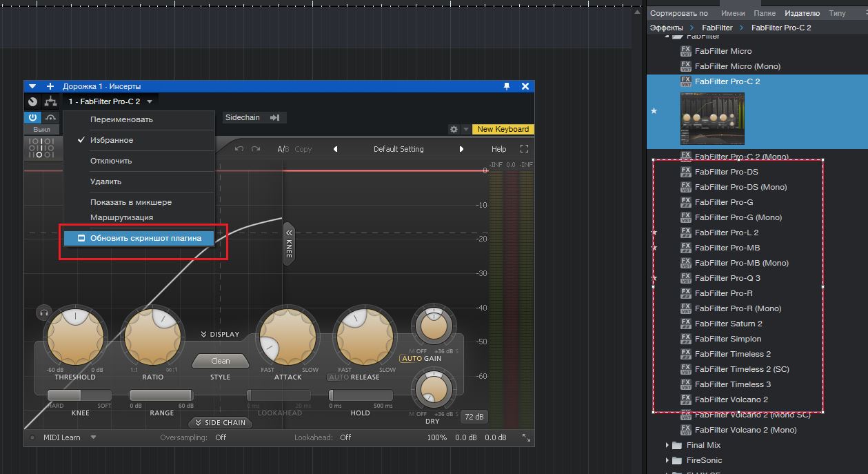Expand the FireSonic folder
This screenshot has width=868, height=474.
coord(667,460)
